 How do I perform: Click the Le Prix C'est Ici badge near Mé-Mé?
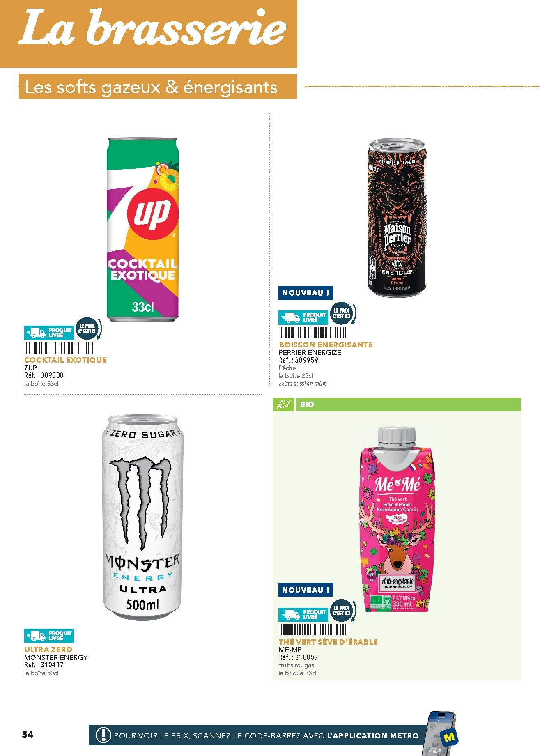(x=342, y=611)
